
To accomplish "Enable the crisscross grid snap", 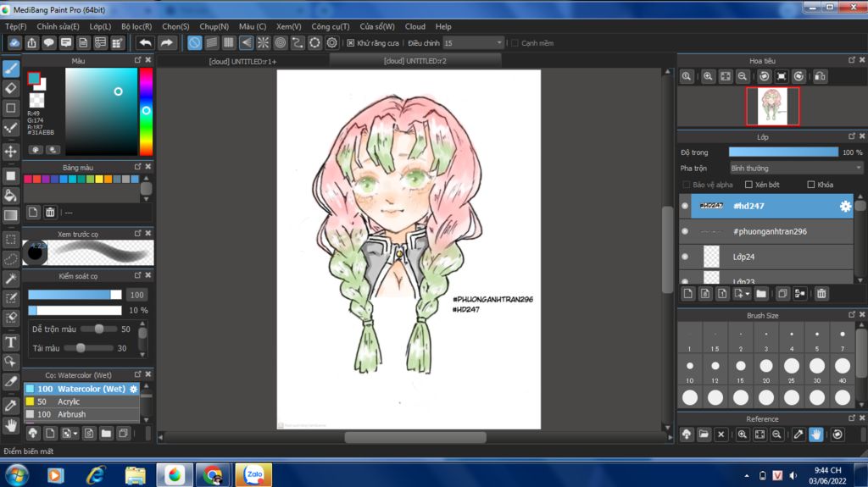I will click(229, 42).
